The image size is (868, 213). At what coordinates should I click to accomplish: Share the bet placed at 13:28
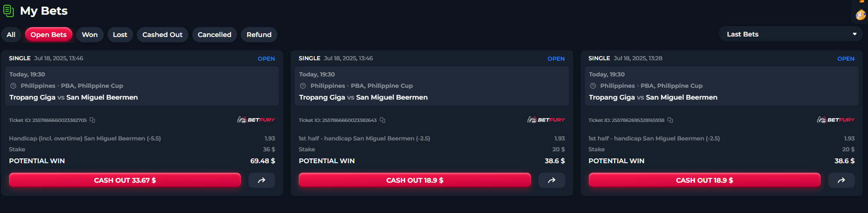[x=841, y=180]
